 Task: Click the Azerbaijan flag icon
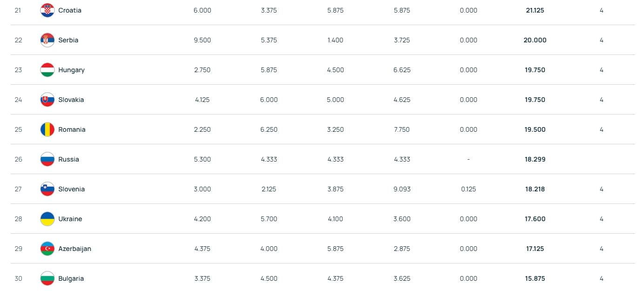[47, 249]
